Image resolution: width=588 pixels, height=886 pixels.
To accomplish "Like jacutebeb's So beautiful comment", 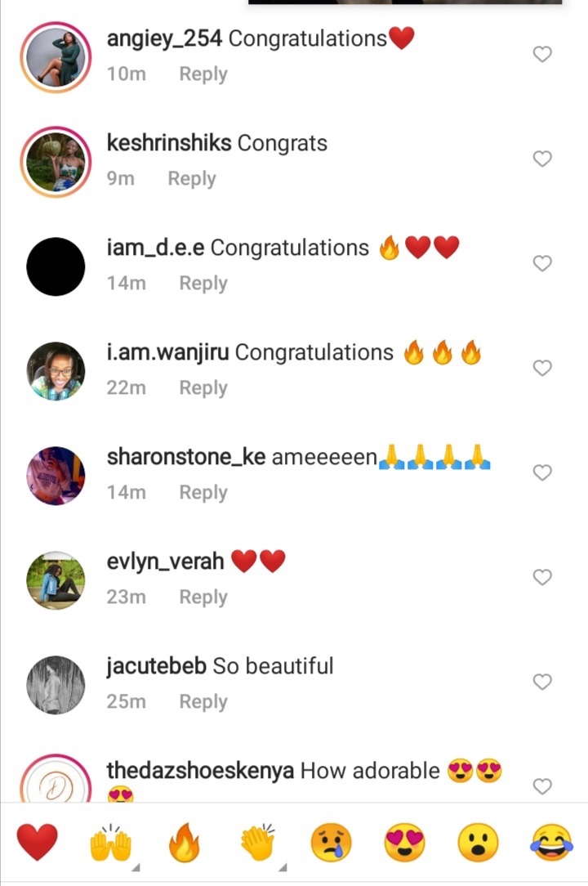I will pos(542,682).
